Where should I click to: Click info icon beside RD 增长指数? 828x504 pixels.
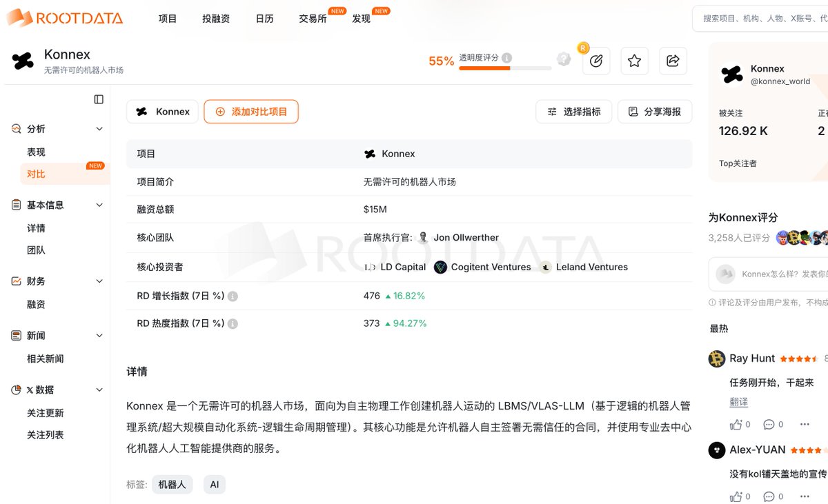(x=233, y=296)
